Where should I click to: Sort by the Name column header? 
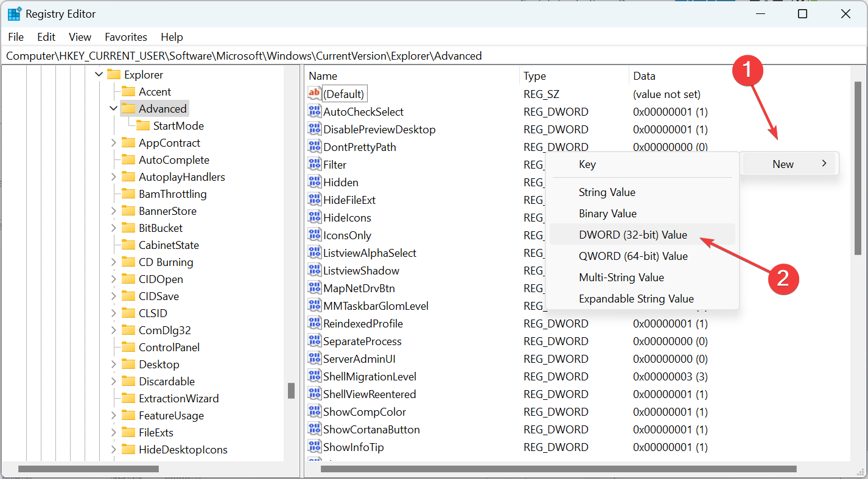click(x=412, y=76)
